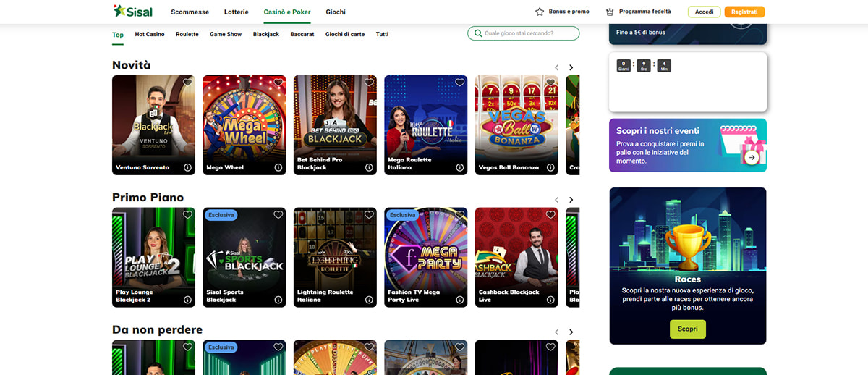This screenshot has height=375, width=868.
Task: Favorite Bet Behind Pro Blackjack heart
Action: point(369,83)
